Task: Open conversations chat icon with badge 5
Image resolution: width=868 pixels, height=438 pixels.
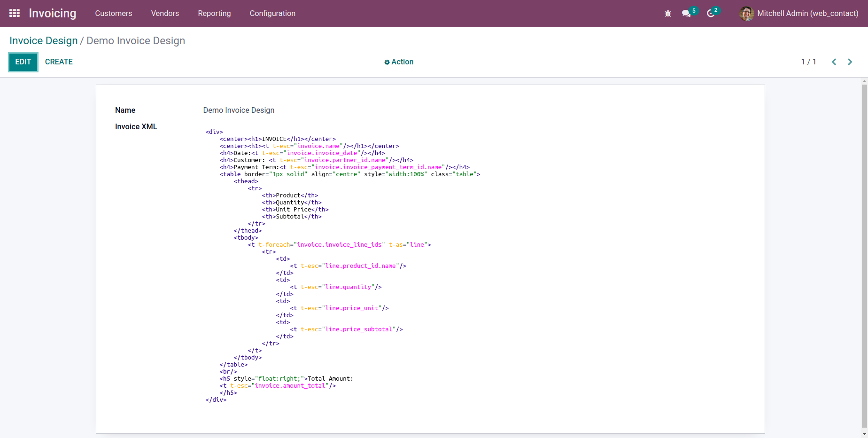Action: coord(686,14)
